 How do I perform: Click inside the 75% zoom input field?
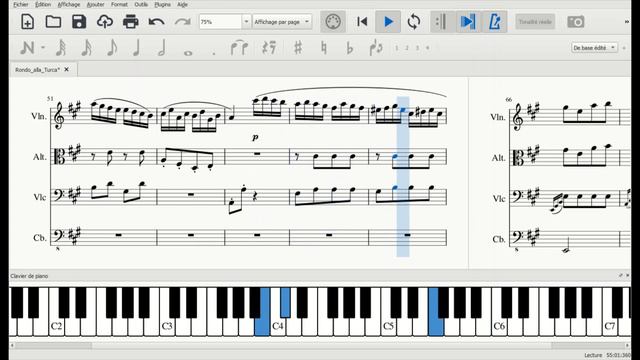[x=221, y=22]
